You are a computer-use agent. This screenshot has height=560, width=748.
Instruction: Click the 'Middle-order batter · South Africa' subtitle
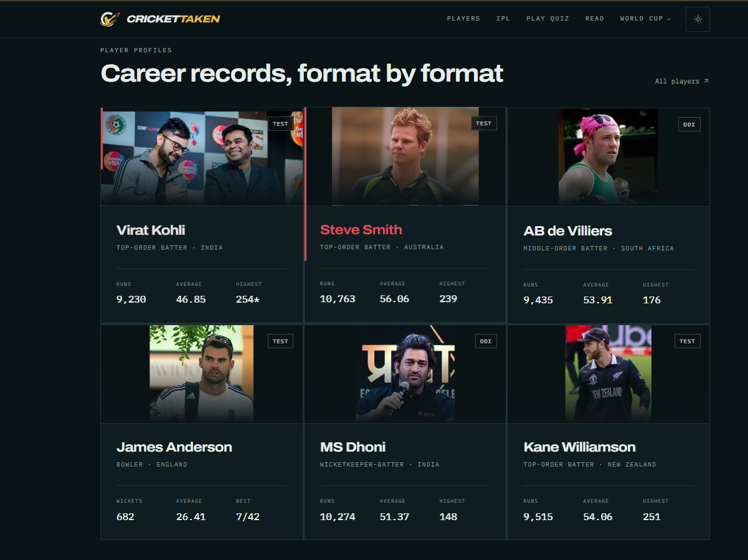(x=599, y=249)
